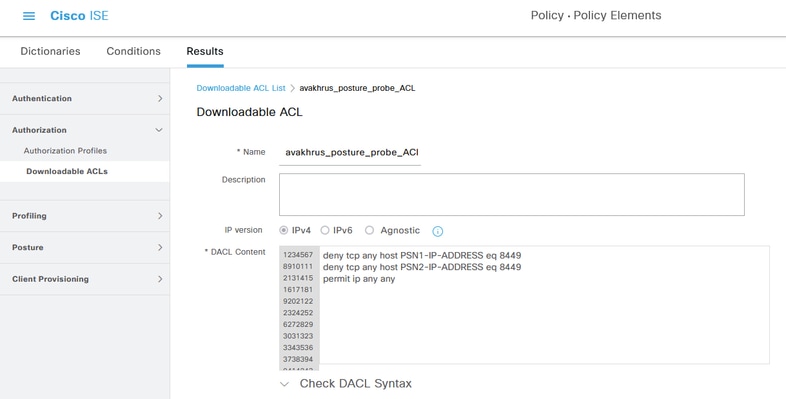The height and width of the screenshot is (399, 786).
Task: Click the Policy · Policy Elements page title
Action: [596, 16]
